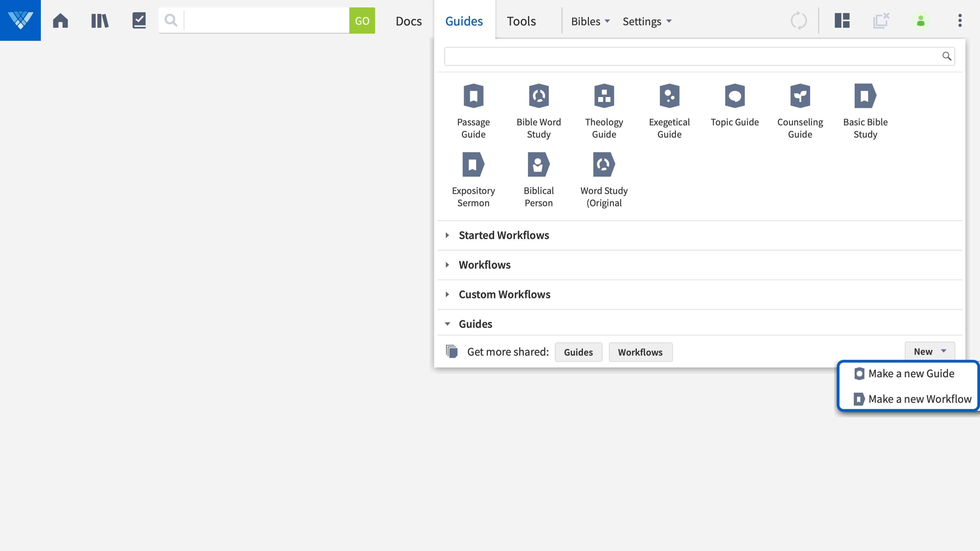Select the Guides tab

464,21
